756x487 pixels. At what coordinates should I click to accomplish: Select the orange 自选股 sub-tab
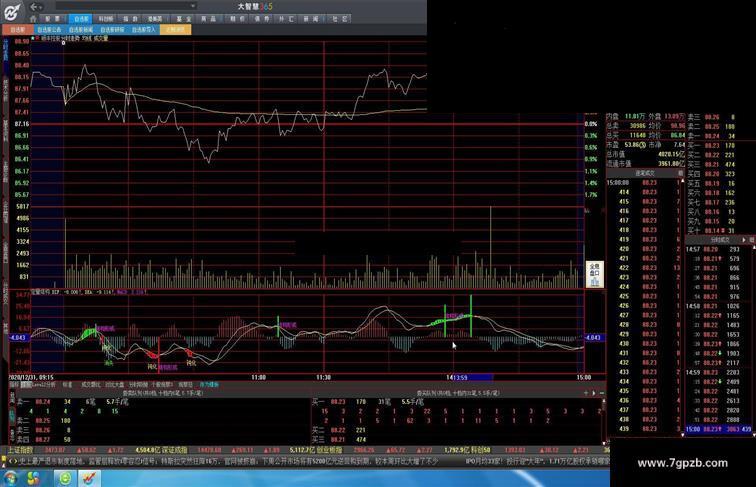(x=17, y=29)
